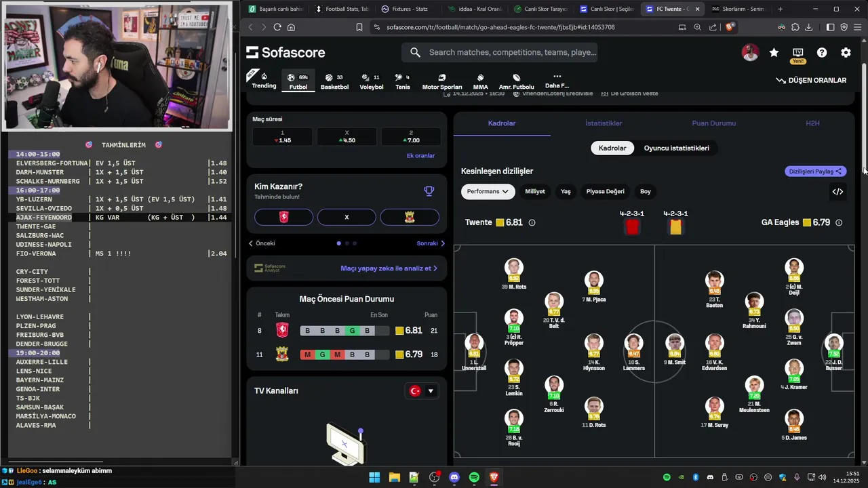The width and height of the screenshot is (868, 488).
Task: Select the MMA sport icon
Action: [480, 82]
